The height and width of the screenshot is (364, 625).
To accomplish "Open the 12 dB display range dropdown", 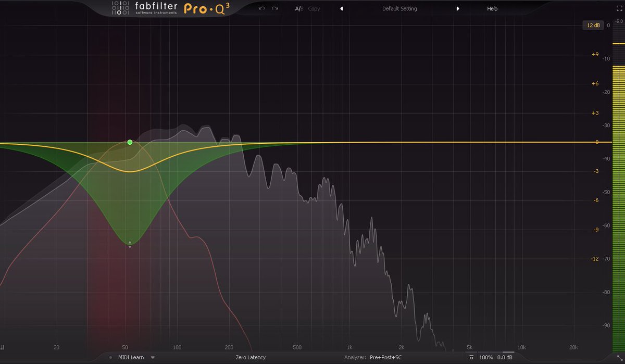I will (593, 25).
